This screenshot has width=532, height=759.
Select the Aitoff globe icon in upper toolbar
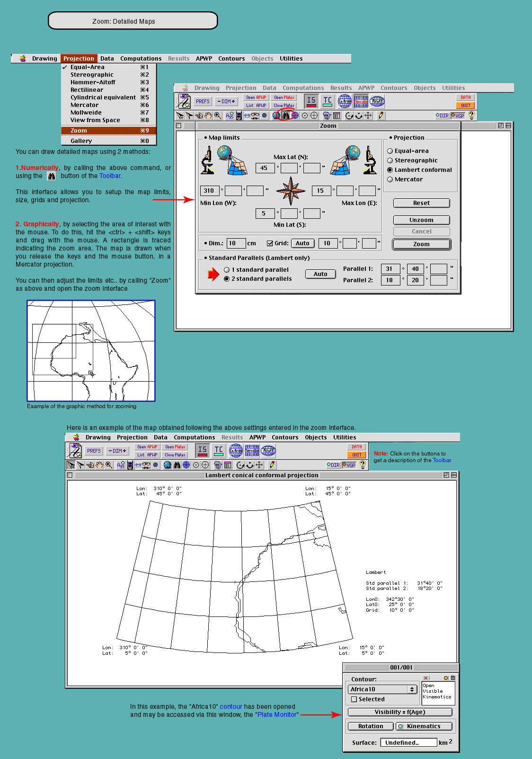click(377, 101)
